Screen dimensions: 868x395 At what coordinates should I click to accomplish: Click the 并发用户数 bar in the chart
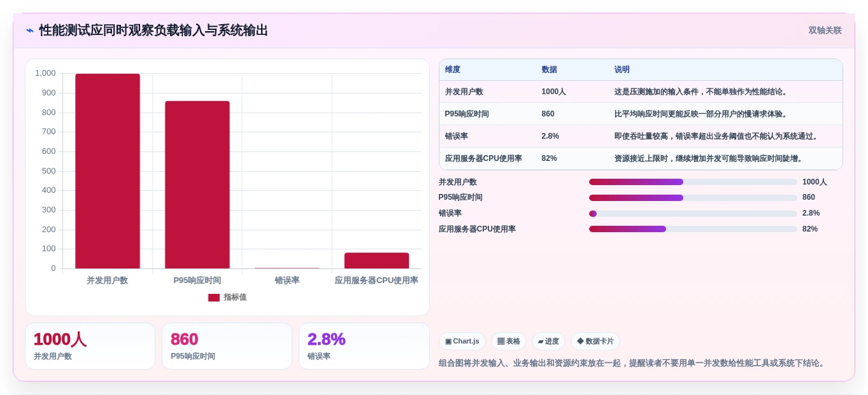click(108, 171)
